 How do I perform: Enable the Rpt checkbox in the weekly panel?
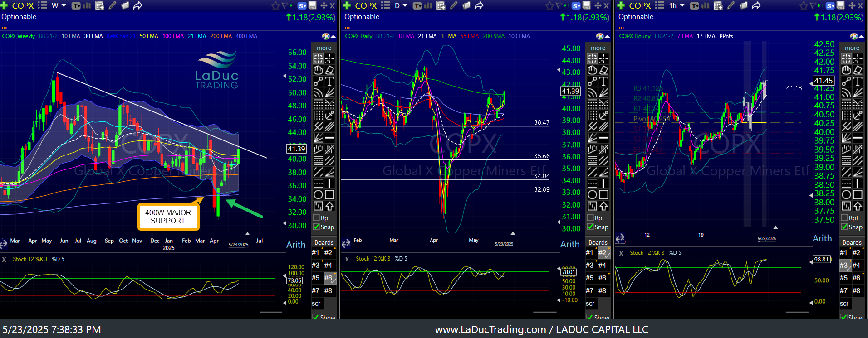pos(316,218)
